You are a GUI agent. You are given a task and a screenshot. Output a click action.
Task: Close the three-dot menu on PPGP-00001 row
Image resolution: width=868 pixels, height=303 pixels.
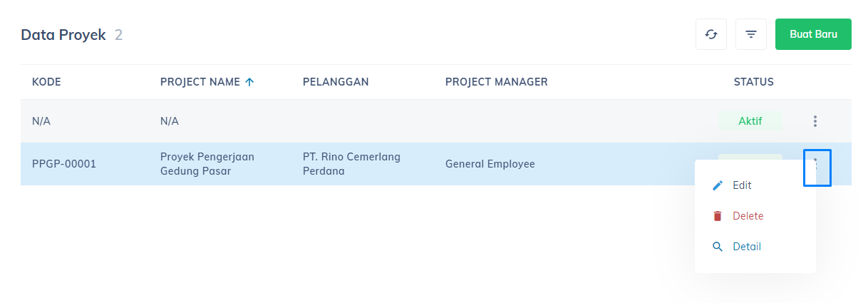point(817,167)
